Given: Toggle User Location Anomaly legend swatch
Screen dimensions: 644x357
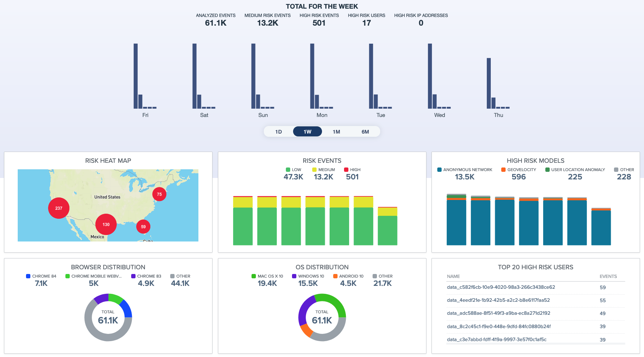Looking at the screenshot, I should [548, 170].
